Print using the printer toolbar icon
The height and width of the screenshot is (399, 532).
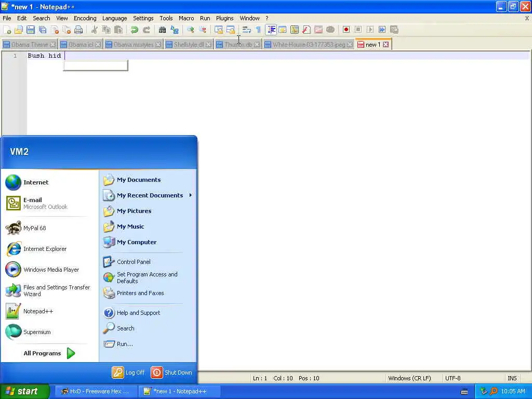coord(79,30)
